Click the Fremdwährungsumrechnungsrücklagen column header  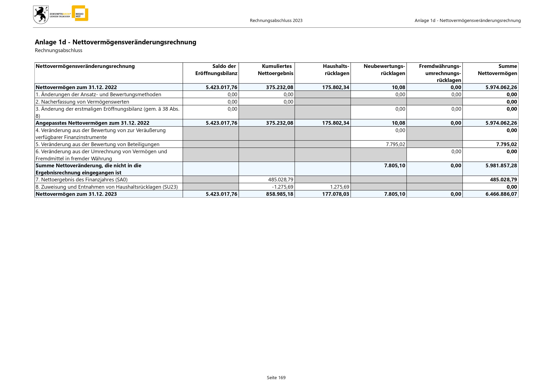pos(440,73)
